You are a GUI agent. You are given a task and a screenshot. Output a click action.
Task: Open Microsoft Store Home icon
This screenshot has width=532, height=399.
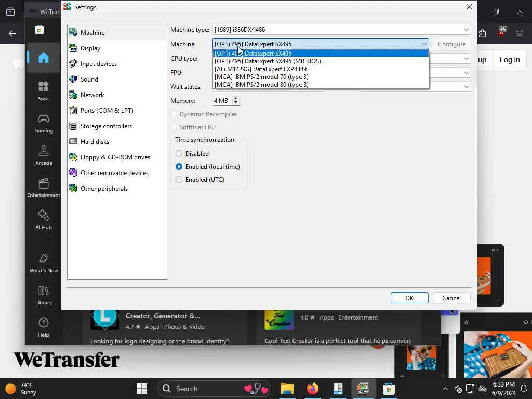44,58
